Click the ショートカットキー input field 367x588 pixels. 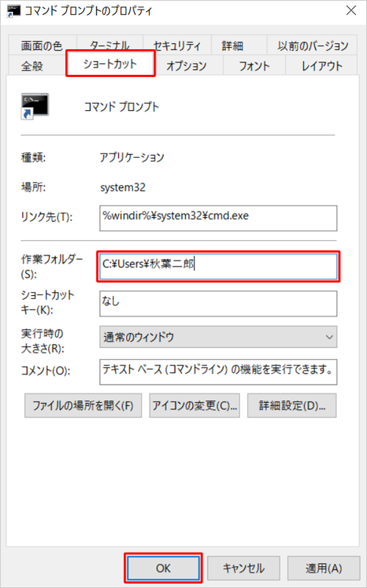click(218, 304)
